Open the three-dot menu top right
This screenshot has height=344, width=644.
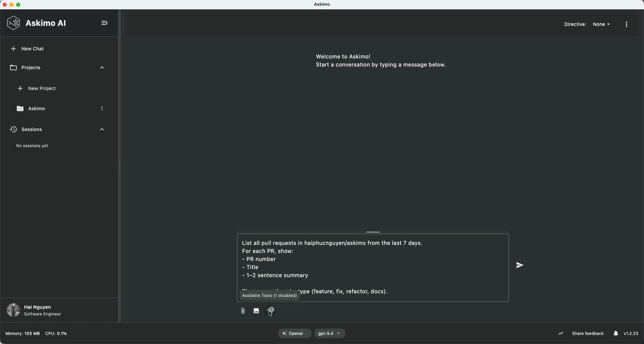626,24
